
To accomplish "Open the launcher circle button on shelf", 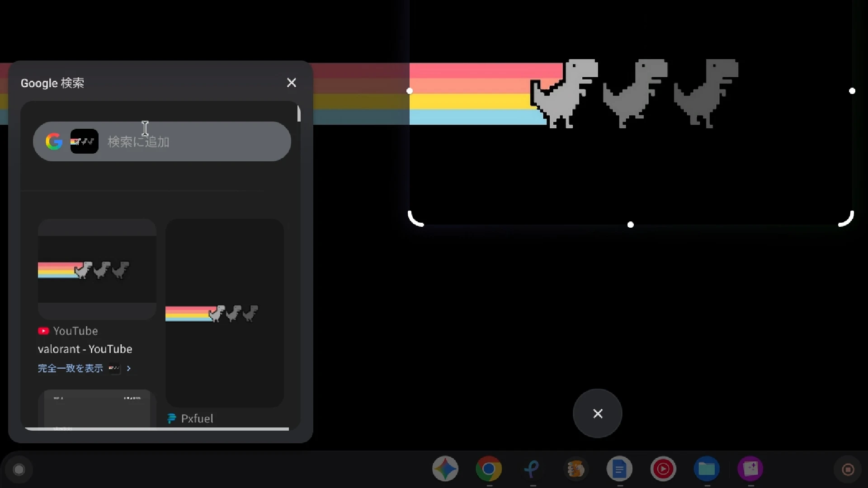I will point(19,469).
